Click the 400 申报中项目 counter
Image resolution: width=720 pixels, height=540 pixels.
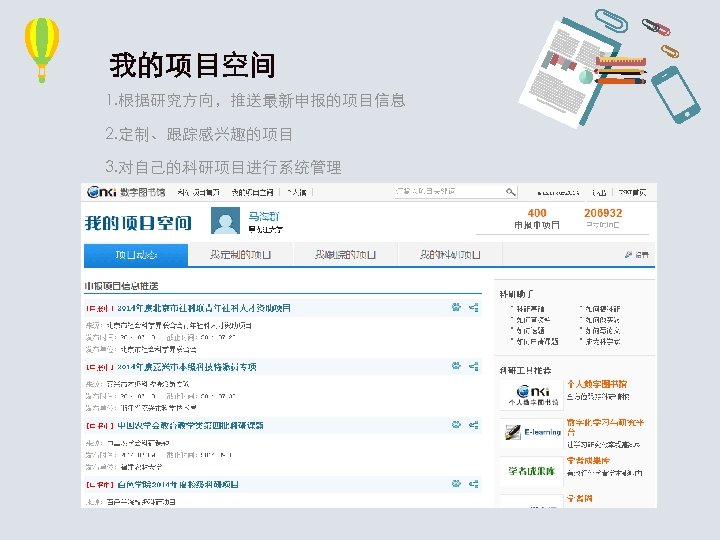tap(537, 219)
